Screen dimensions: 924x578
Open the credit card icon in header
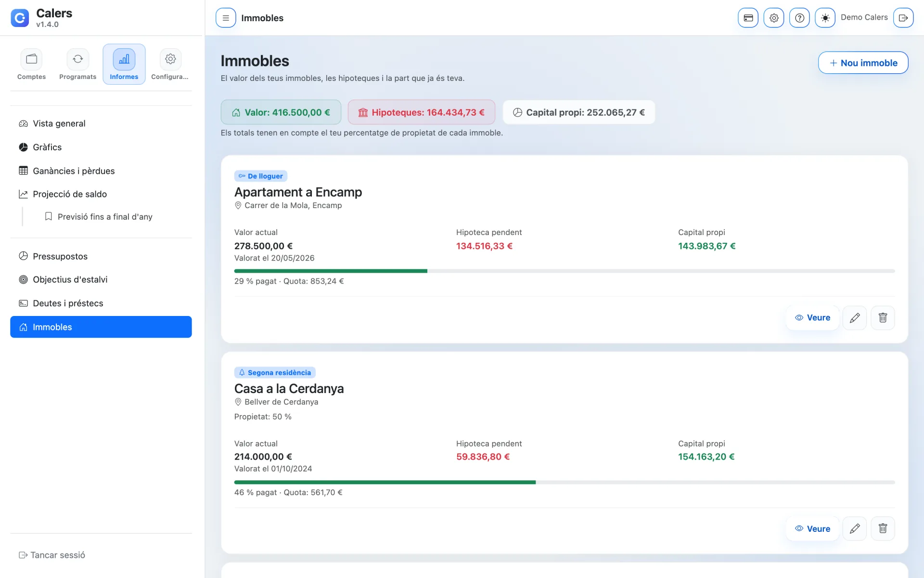(748, 18)
